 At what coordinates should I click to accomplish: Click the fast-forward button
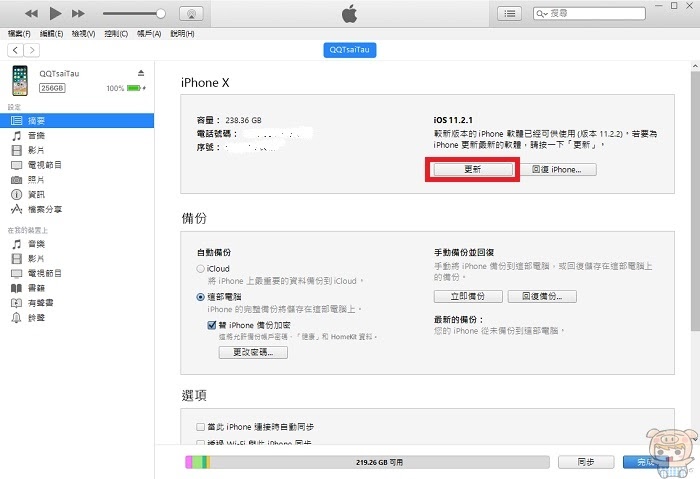[x=78, y=13]
